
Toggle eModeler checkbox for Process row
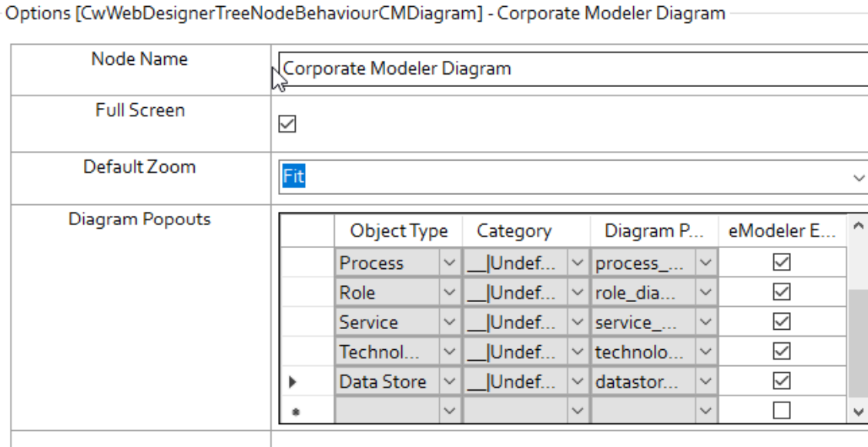[x=782, y=263]
